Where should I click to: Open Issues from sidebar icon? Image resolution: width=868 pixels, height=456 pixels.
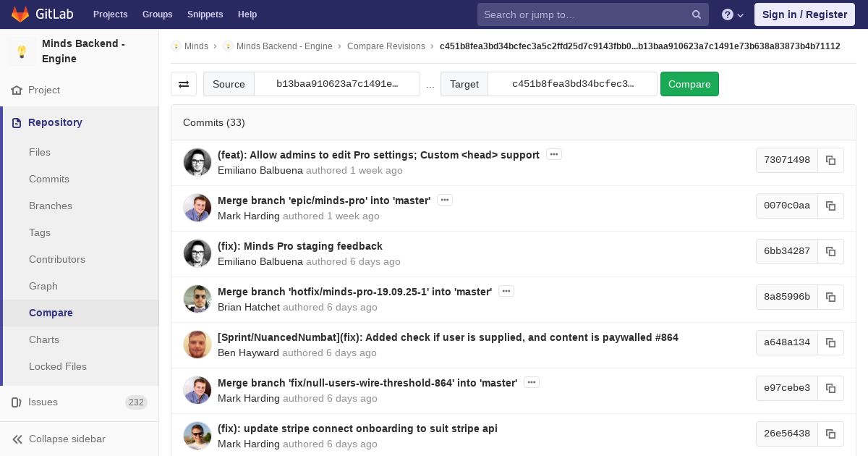17,402
